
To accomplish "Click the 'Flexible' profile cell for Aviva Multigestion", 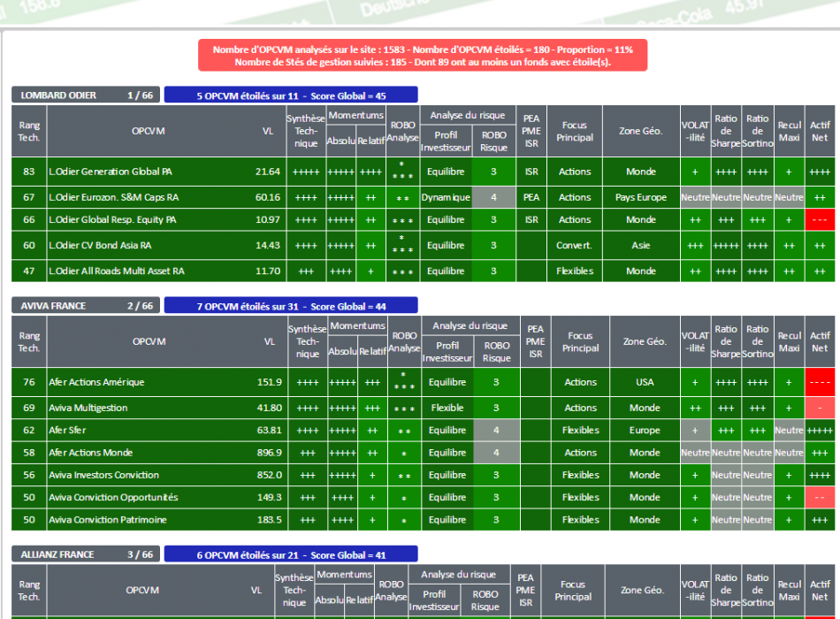I will coord(447,408).
